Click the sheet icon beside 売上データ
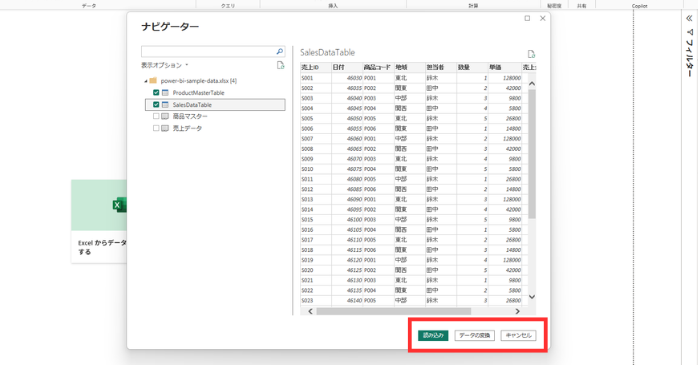 pyautogui.click(x=165, y=128)
